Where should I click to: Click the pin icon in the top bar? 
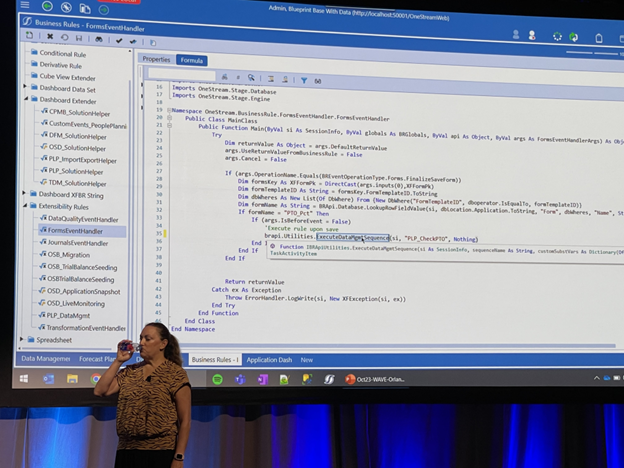[66, 7]
